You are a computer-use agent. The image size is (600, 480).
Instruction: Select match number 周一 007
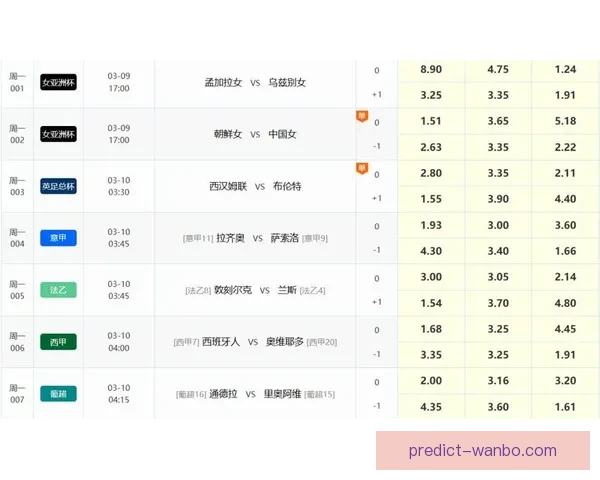tap(17, 393)
